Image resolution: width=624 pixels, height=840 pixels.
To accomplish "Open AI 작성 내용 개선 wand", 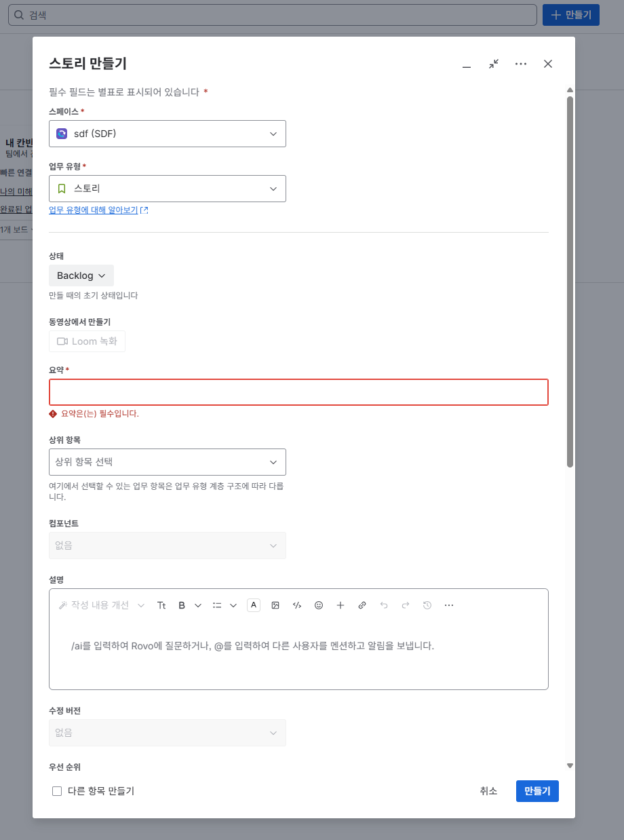I will tap(63, 605).
